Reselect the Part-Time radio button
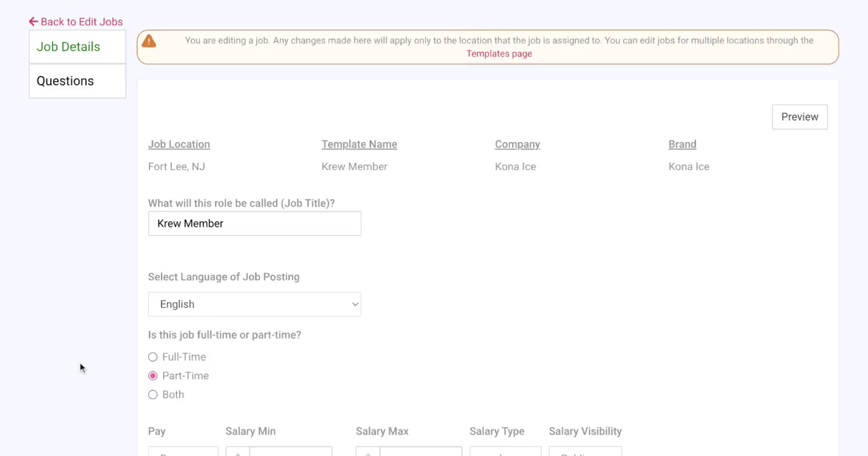 153,376
